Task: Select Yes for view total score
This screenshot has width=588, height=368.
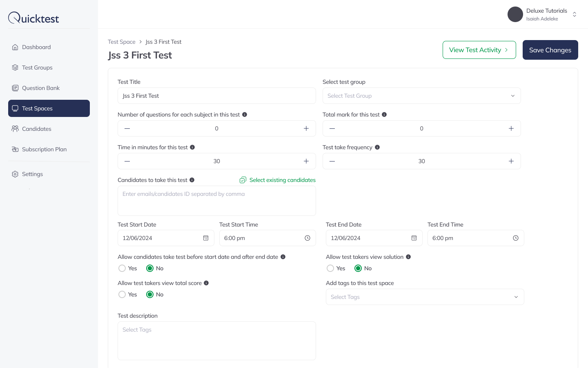Action: click(x=122, y=294)
